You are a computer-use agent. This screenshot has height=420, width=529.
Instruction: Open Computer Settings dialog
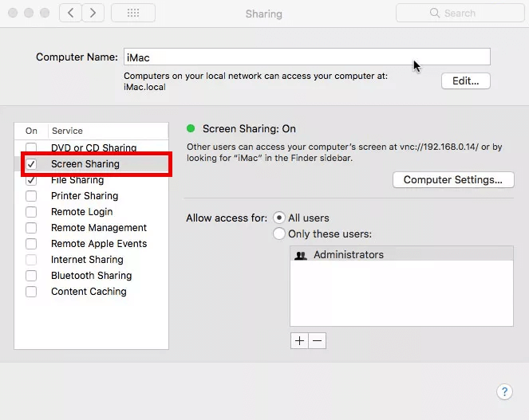(452, 179)
